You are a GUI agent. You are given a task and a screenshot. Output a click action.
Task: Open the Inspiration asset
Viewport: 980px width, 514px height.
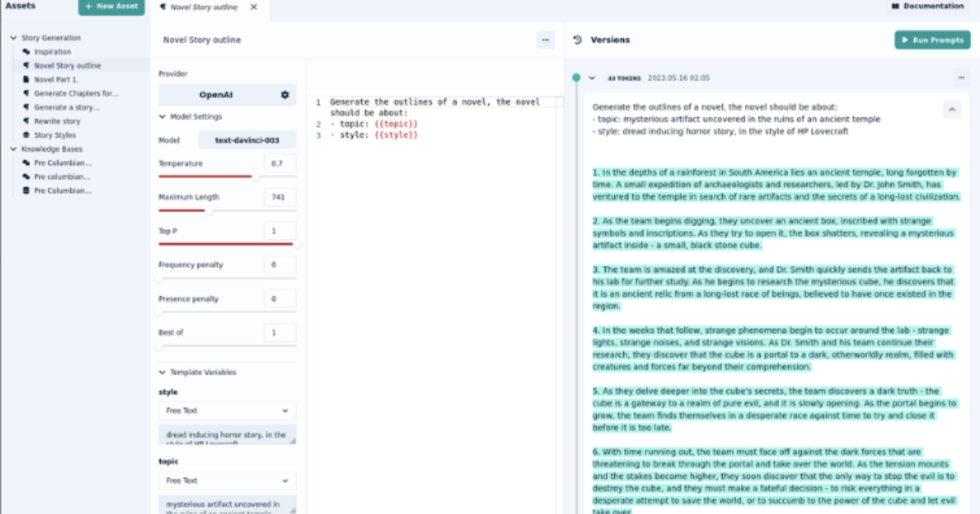click(x=52, y=51)
